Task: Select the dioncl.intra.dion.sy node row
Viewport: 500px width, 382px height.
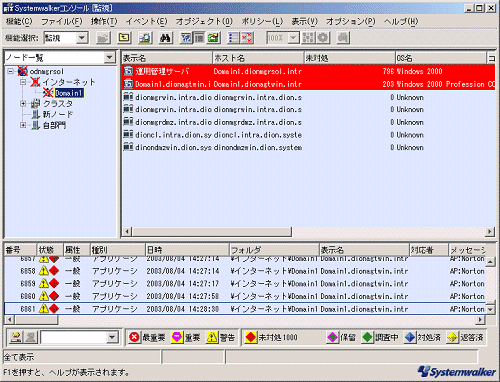Action: (308, 135)
